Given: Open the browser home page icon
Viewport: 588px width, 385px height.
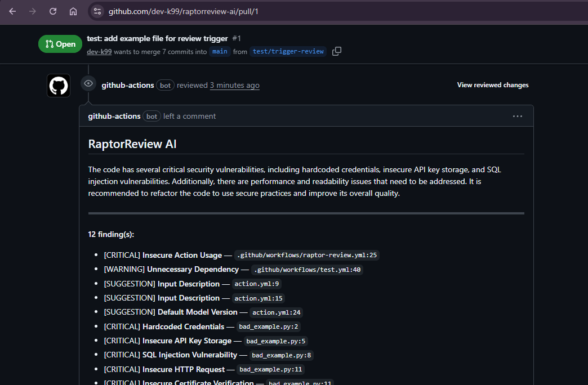Looking at the screenshot, I should point(73,11).
